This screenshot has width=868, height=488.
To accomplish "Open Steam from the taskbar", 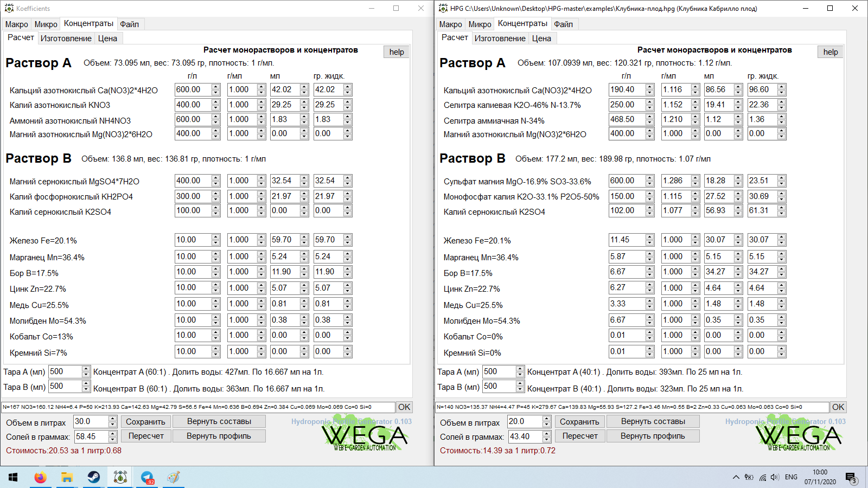I will click(93, 477).
